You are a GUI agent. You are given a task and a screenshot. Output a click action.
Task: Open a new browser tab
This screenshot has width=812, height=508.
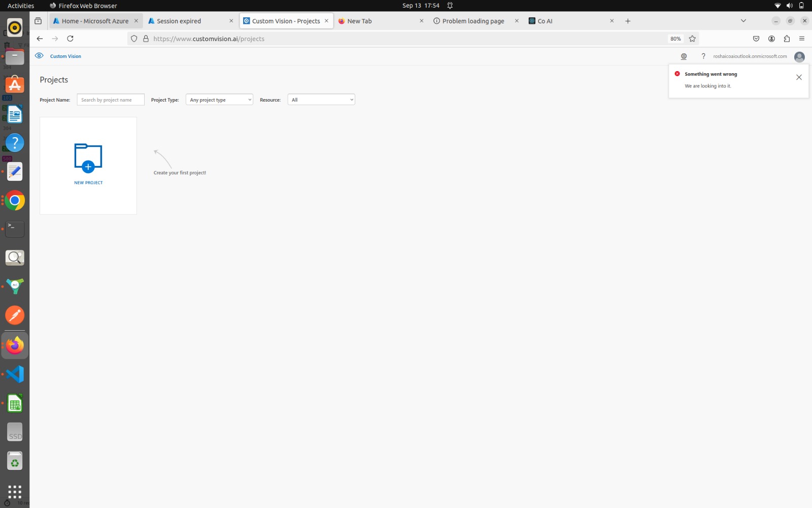(x=628, y=21)
